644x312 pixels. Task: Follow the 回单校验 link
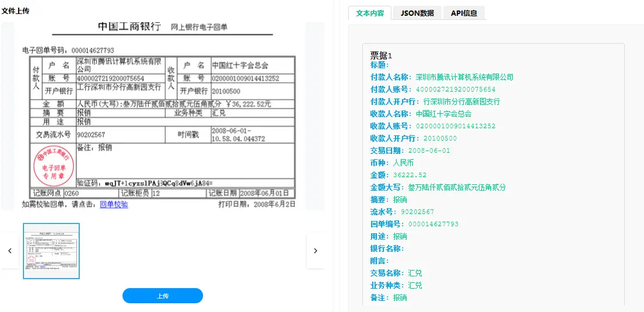[114, 205]
